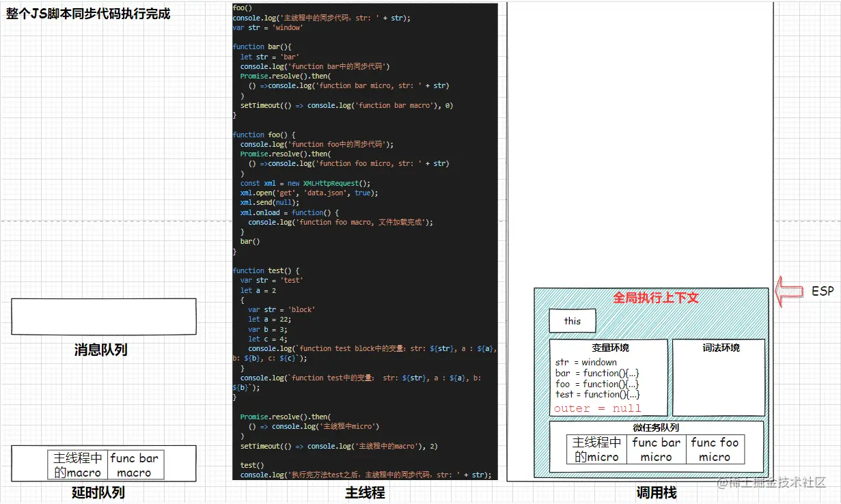Click the line logging '主线程中micro'
The image size is (841, 504).
[x=314, y=426]
